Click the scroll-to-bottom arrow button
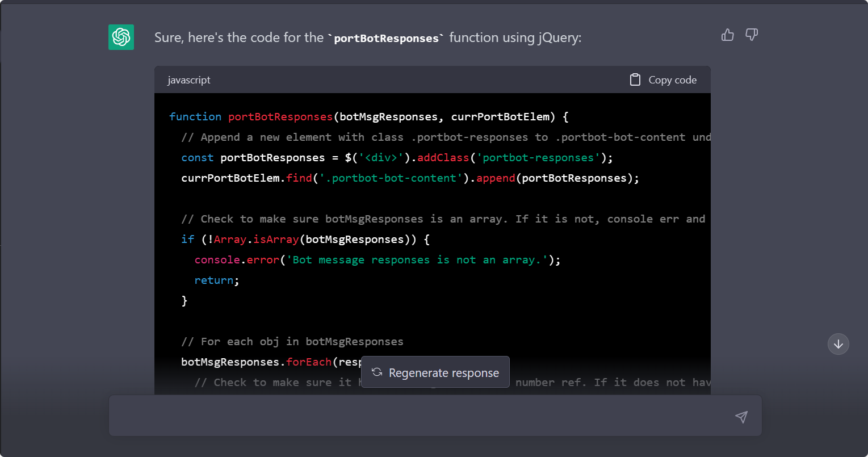 coord(838,344)
